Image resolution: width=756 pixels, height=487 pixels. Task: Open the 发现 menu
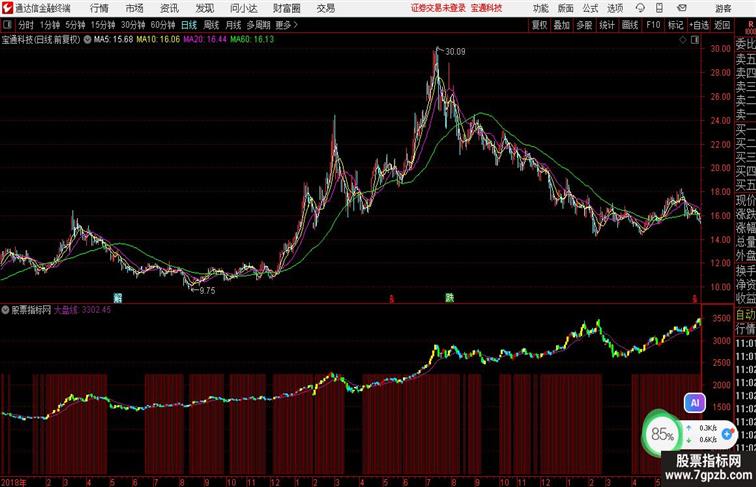pyautogui.click(x=204, y=8)
